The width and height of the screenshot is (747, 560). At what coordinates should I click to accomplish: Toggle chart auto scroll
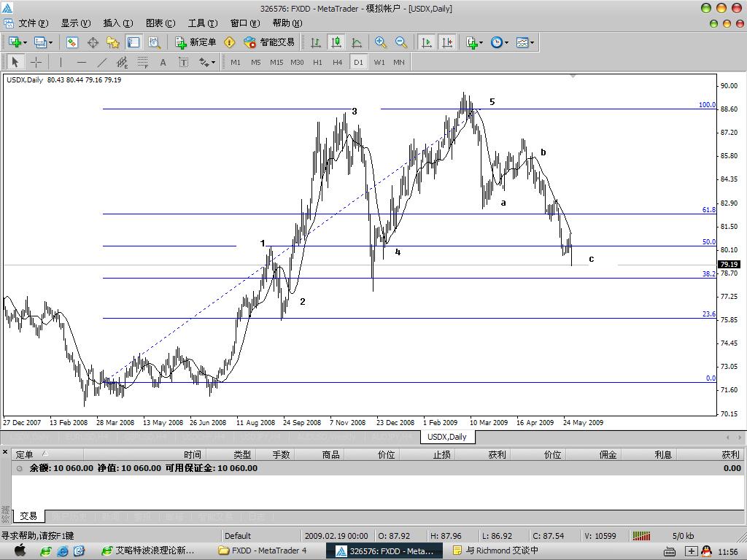click(427, 42)
